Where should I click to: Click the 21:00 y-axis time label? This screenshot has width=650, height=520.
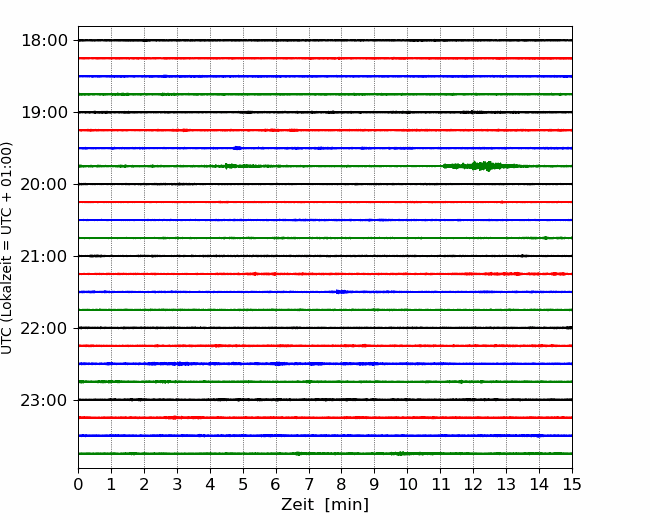44,256
